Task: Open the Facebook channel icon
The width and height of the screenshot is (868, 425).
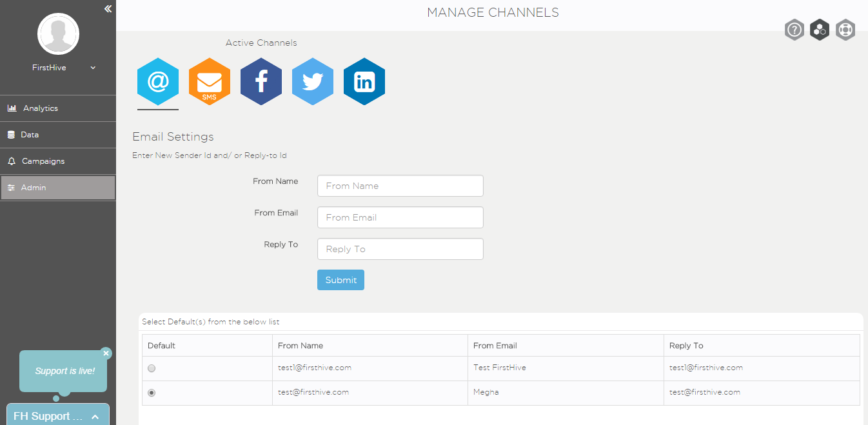Action: 261,82
